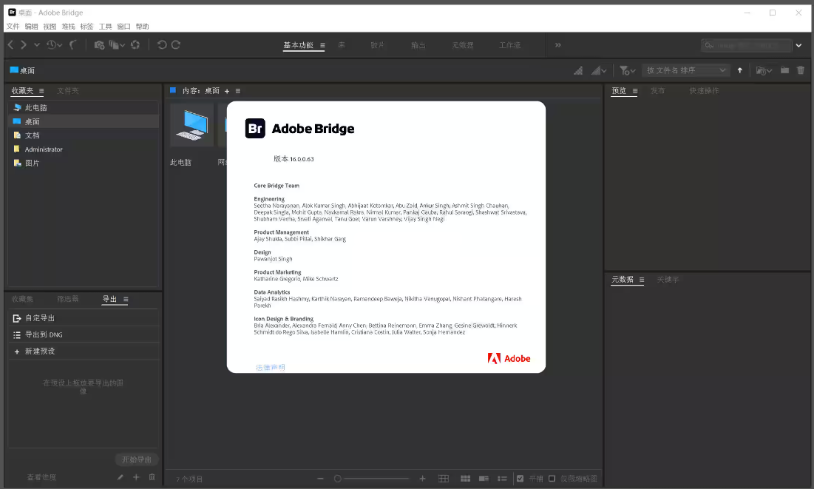Select the 基本功能 workspace tab
This screenshot has height=489, width=814.
(299, 45)
